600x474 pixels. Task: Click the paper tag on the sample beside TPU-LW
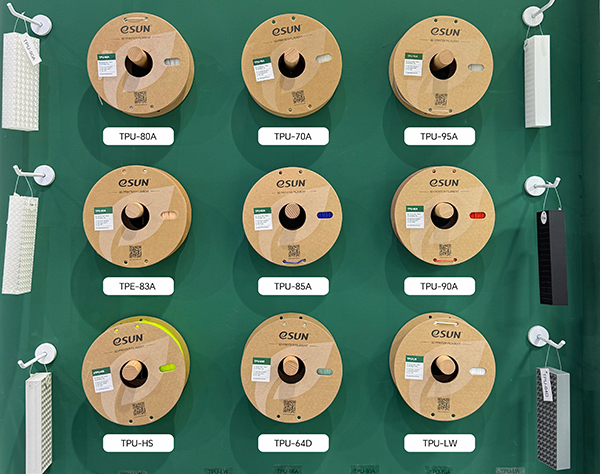point(546,385)
